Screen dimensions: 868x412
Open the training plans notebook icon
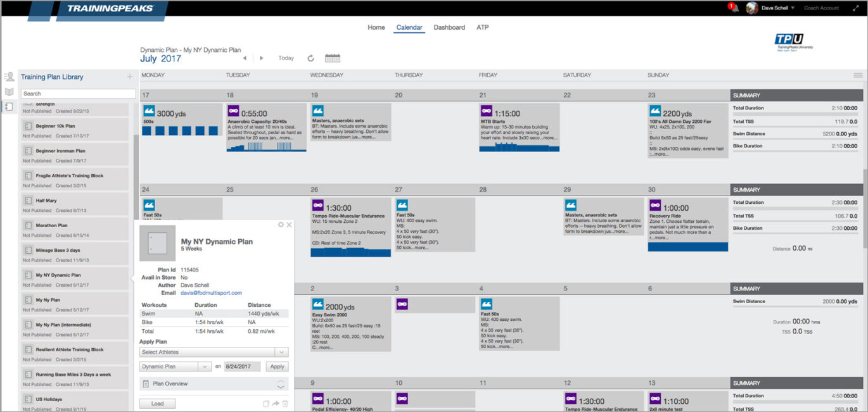click(9, 108)
